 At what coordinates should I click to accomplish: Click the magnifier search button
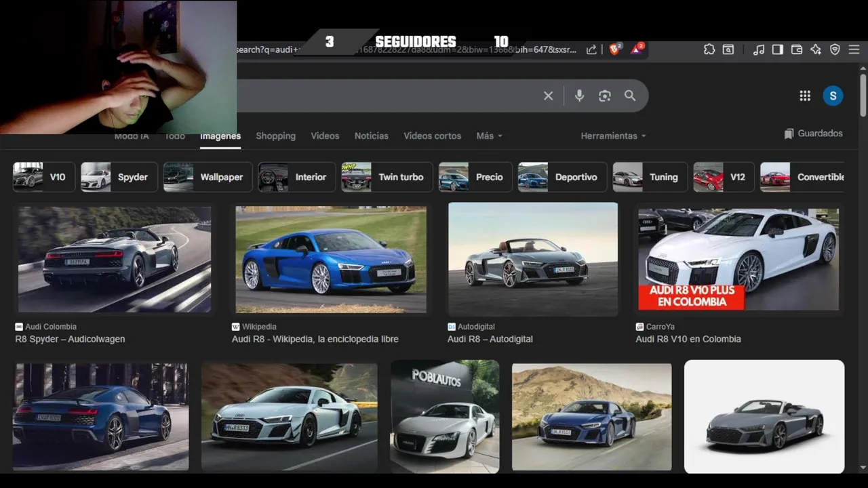point(630,96)
